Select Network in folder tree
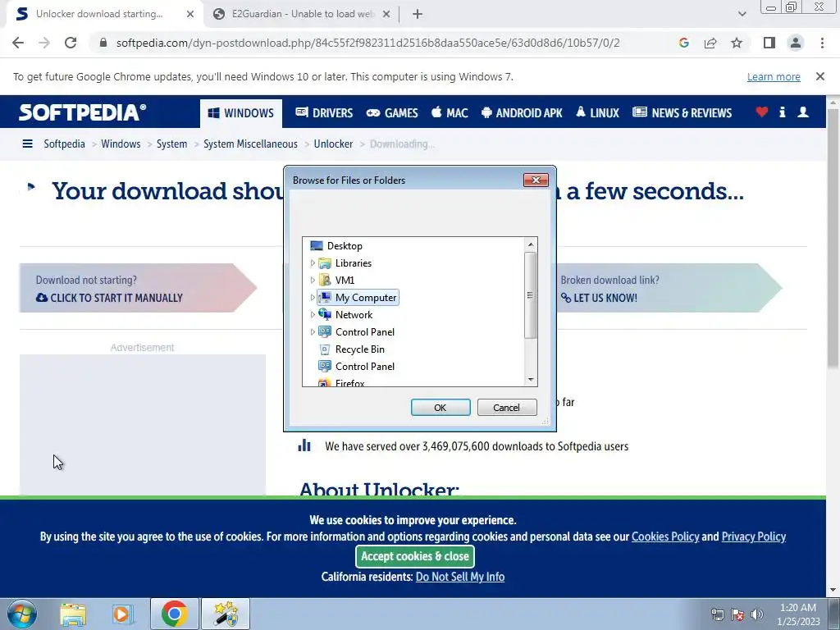The height and width of the screenshot is (630, 840). tap(354, 314)
